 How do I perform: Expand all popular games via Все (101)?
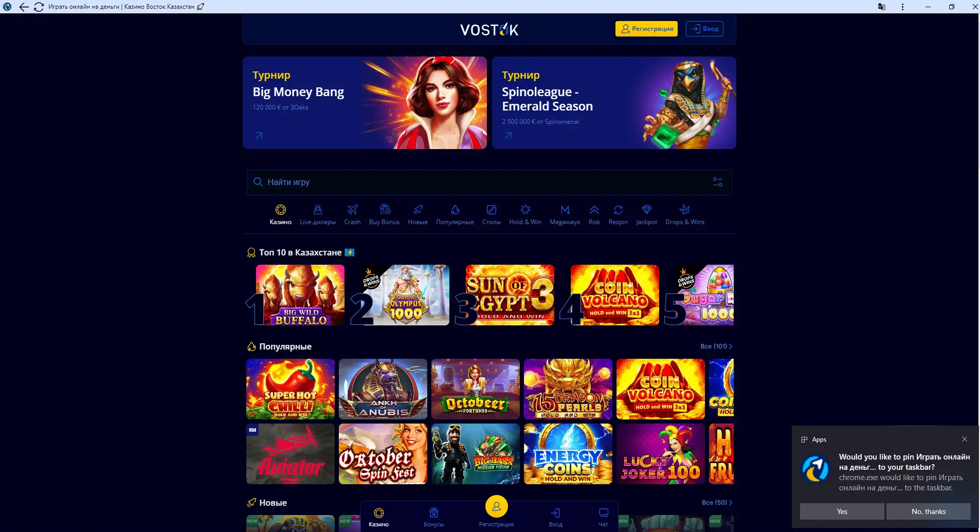click(716, 346)
